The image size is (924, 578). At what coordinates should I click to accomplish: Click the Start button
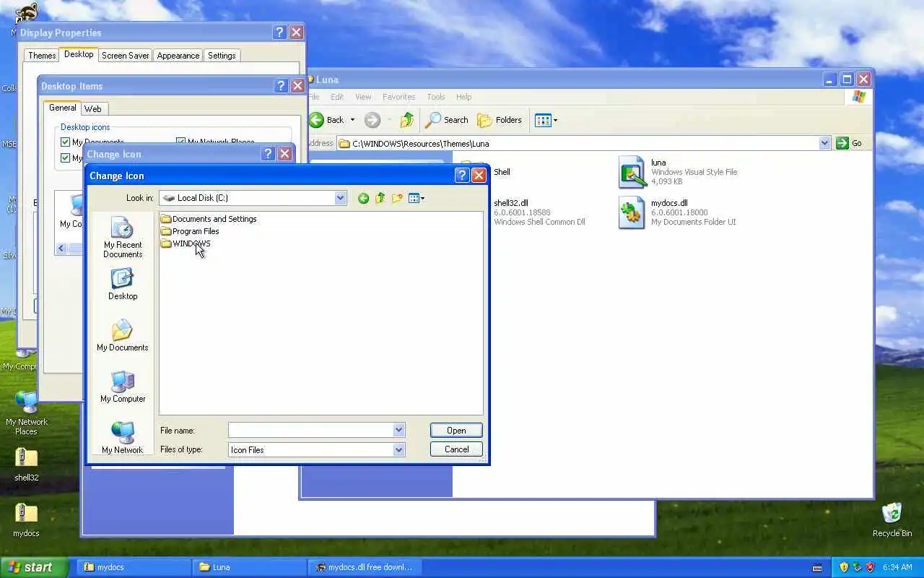pos(34,567)
